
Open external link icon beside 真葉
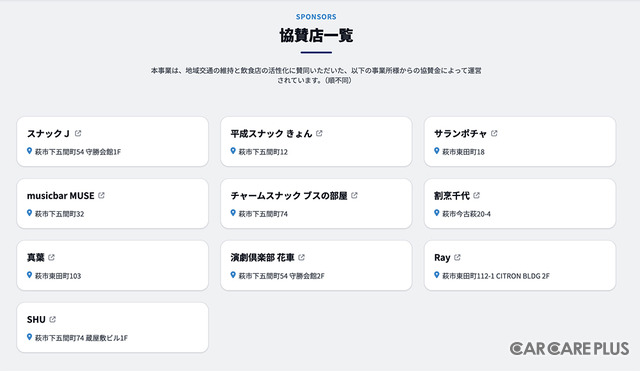tap(51, 257)
